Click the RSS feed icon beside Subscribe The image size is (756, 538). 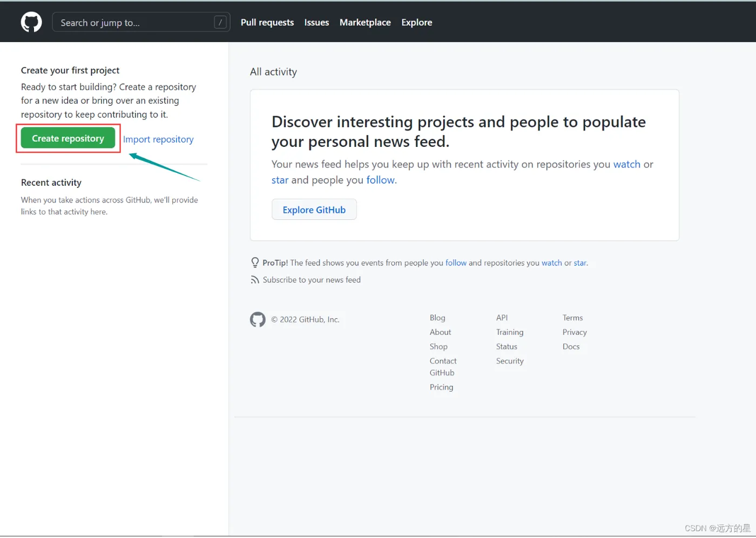[255, 280]
